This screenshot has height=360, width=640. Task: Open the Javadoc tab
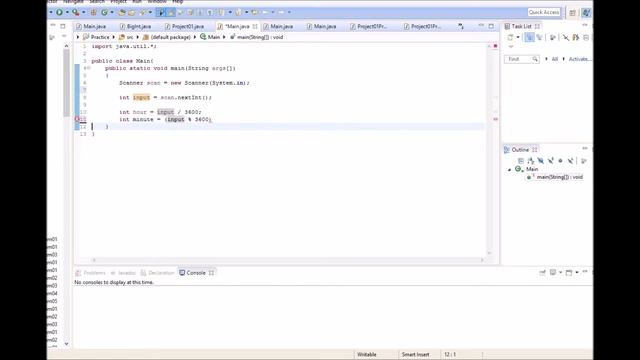point(124,273)
